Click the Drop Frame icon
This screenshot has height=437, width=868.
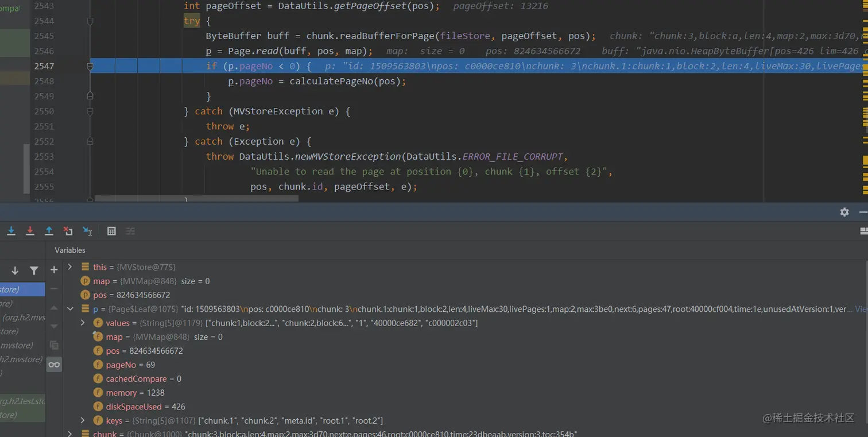click(68, 231)
